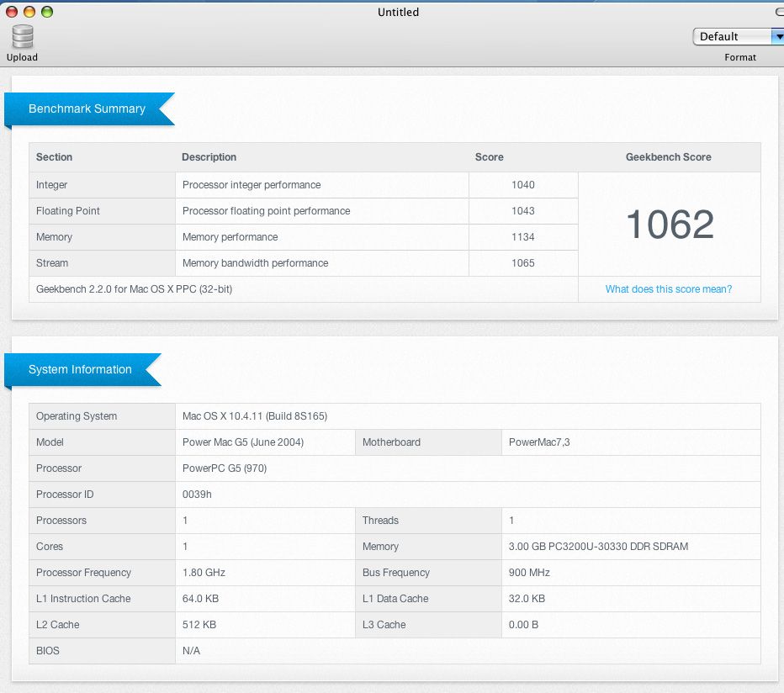Viewport: 784px width, 693px height.
Task: Select the 512 KB L2 cache value
Action: tap(199, 625)
